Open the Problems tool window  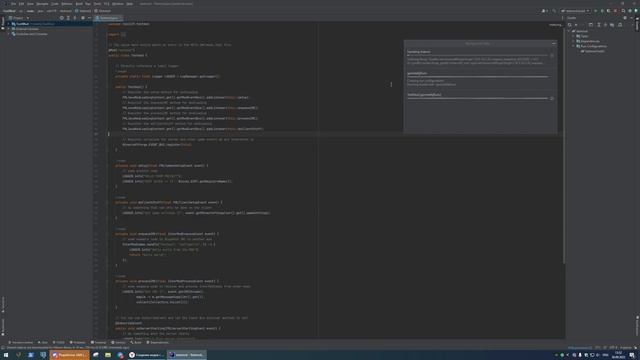pyautogui.click(x=78, y=342)
